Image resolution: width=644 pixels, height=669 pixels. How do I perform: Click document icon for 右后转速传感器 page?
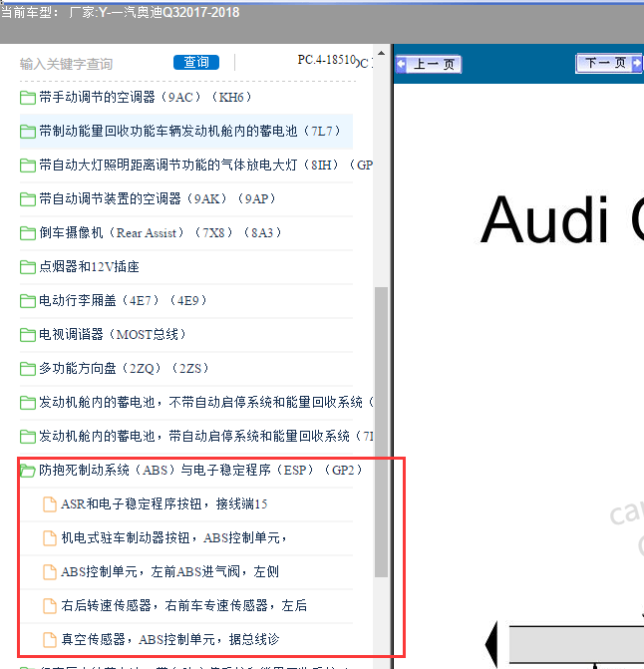(x=50, y=605)
